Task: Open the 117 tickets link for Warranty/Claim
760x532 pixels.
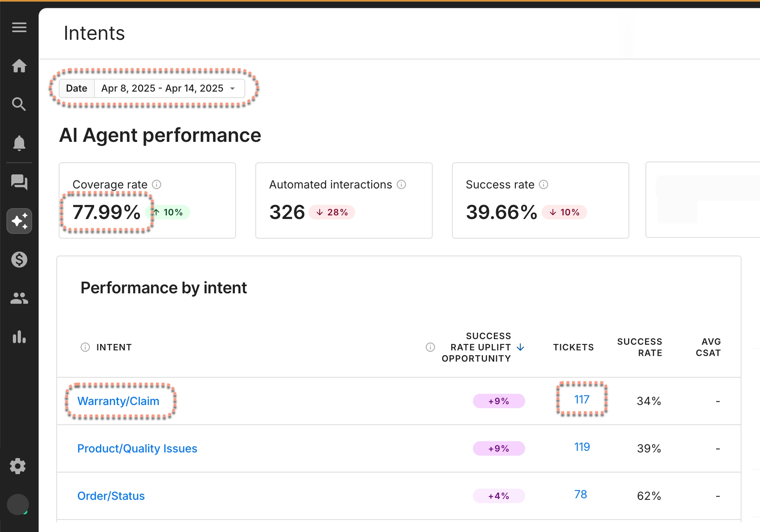Action: [581, 399]
